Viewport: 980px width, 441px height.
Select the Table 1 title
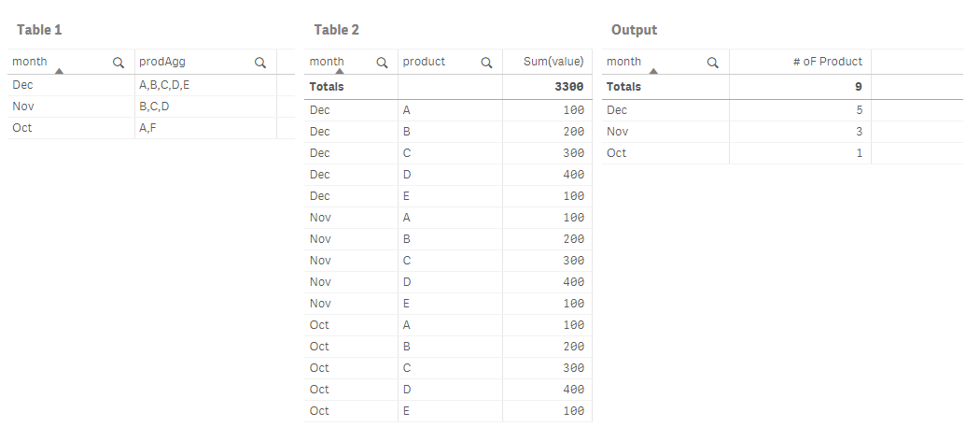(x=39, y=30)
